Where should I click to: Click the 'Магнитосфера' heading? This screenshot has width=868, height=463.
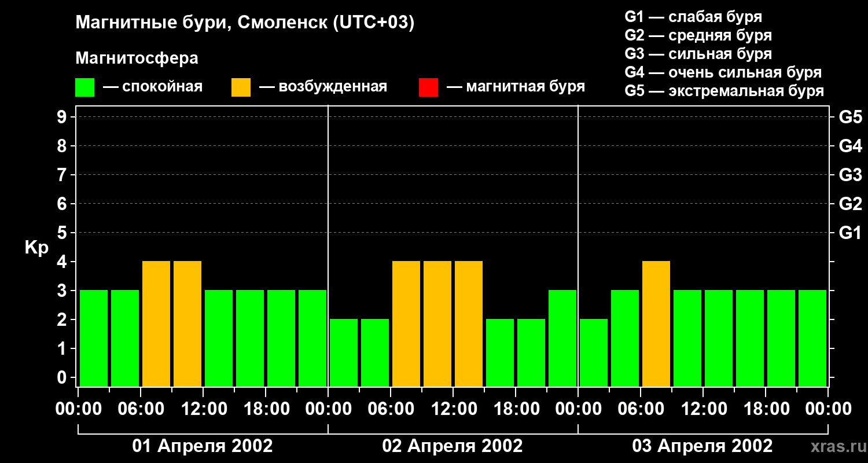click(x=137, y=58)
